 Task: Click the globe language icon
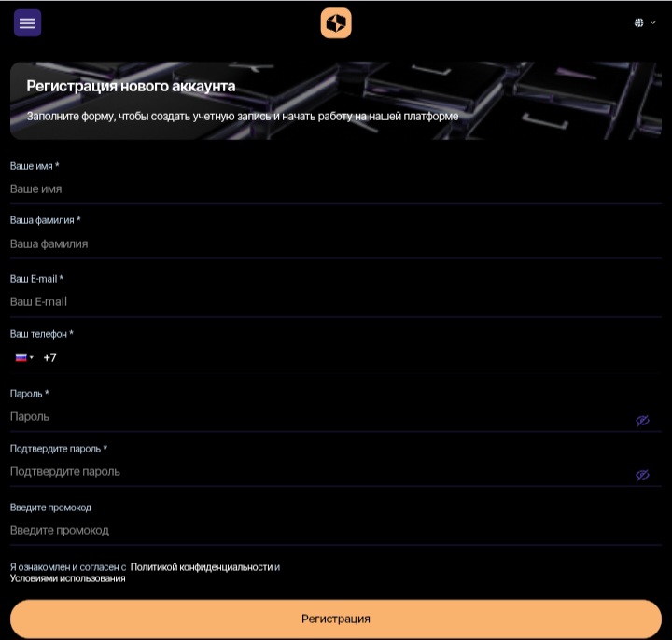639,23
